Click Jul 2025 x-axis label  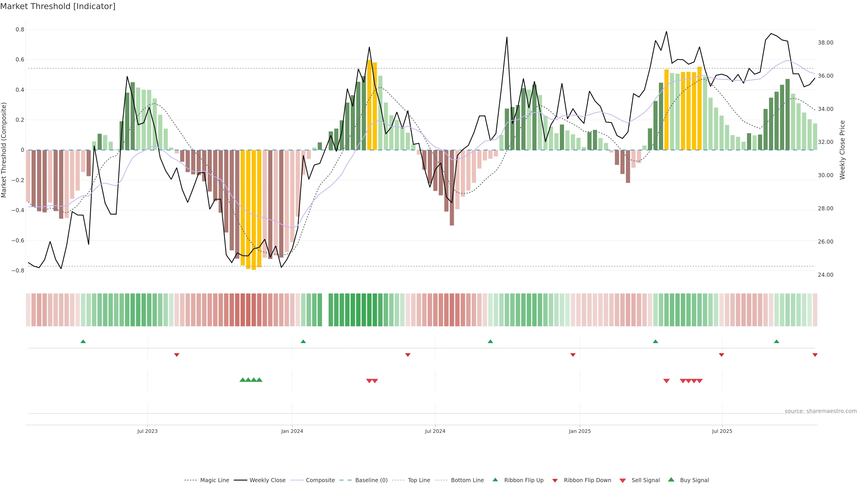pyautogui.click(x=722, y=431)
